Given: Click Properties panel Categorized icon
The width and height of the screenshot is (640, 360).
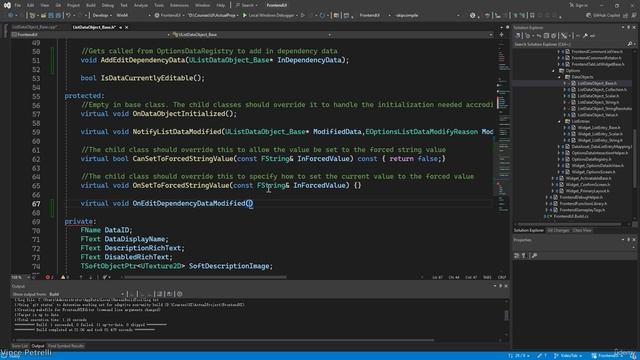Looking at the screenshot, I should pyautogui.click(x=516, y=256).
